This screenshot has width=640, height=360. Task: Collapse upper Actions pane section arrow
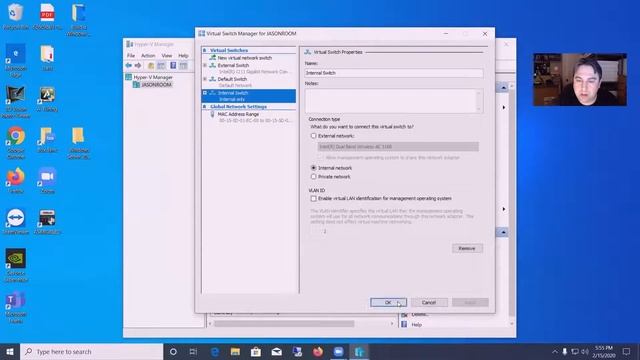click(503, 88)
